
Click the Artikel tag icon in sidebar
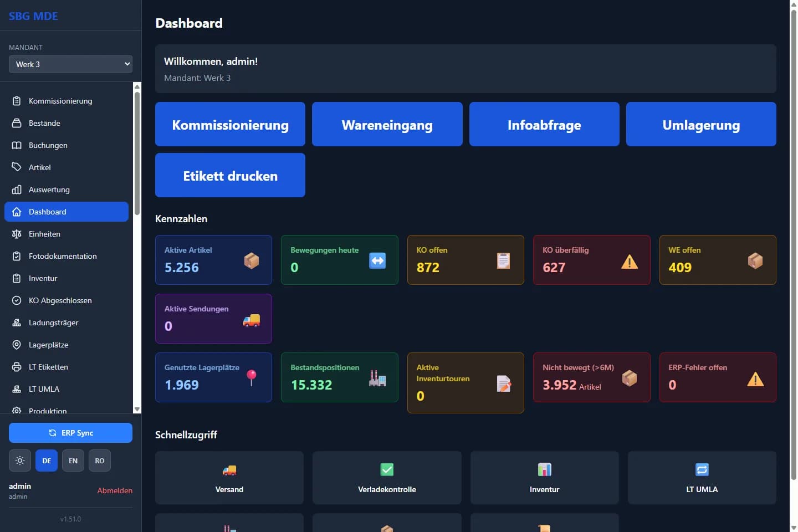tap(17, 167)
